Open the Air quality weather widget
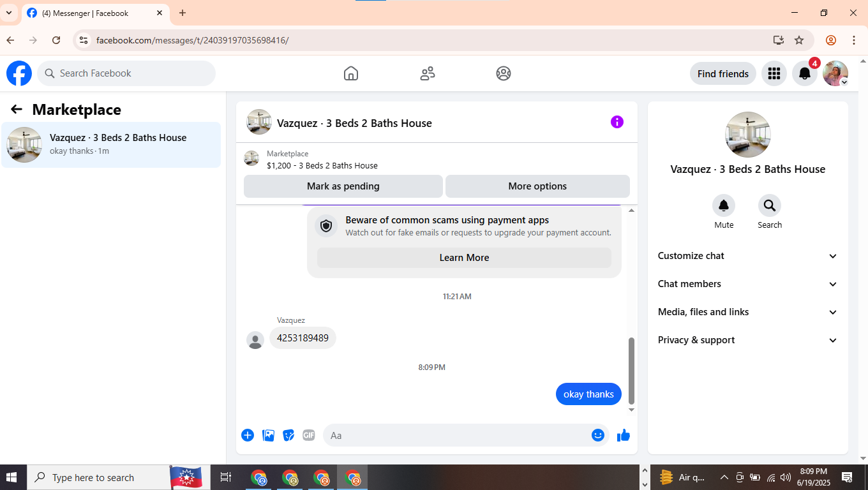The width and height of the screenshot is (868, 490). point(683,477)
